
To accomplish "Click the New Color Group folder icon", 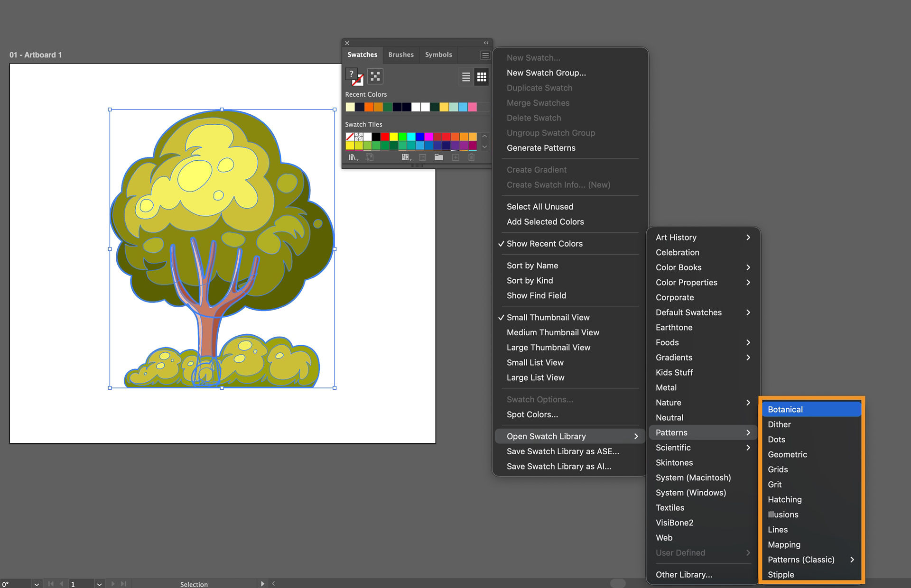I will pyautogui.click(x=438, y=157).
